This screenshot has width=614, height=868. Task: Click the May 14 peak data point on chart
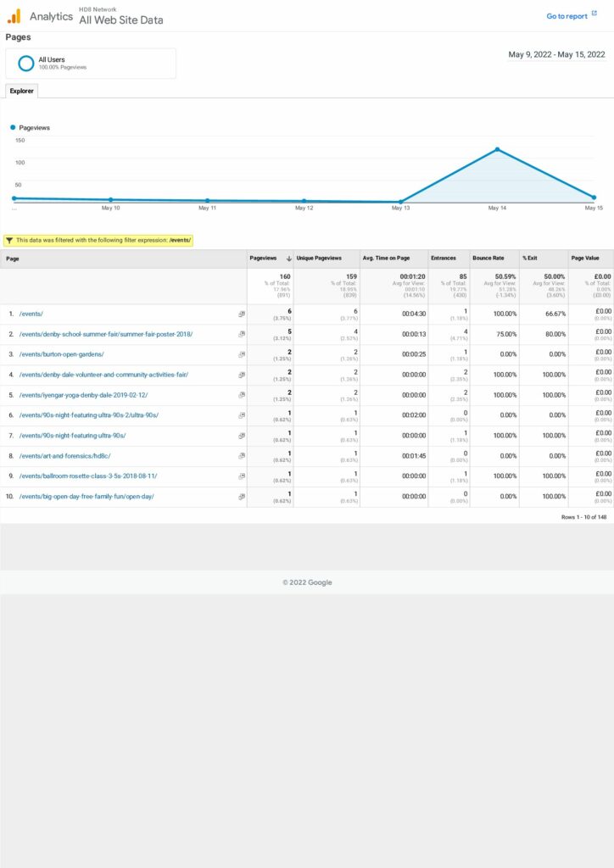[497, 149]
